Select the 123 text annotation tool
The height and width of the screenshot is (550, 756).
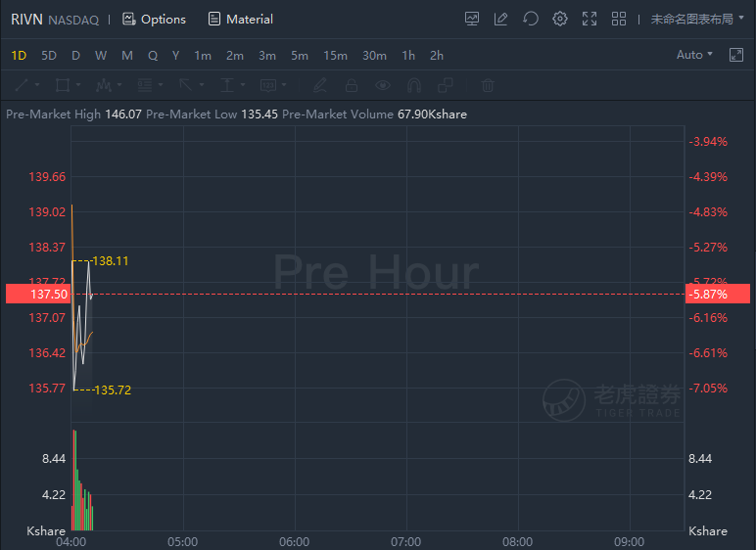(268, 85)
